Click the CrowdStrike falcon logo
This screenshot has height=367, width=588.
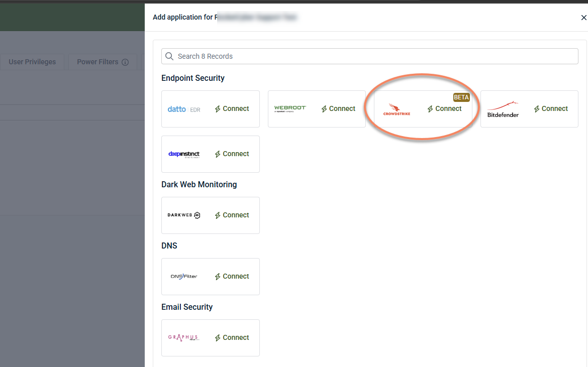coord(397,109)
